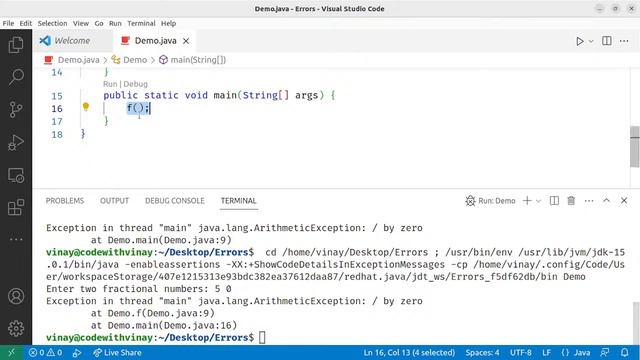Maximize the panel with up chevron

[606, 200]
